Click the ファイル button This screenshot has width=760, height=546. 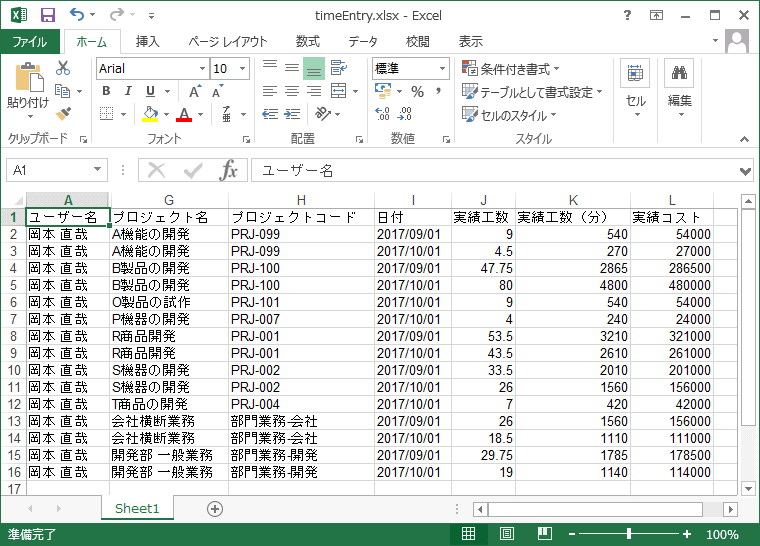click(30, 42)
